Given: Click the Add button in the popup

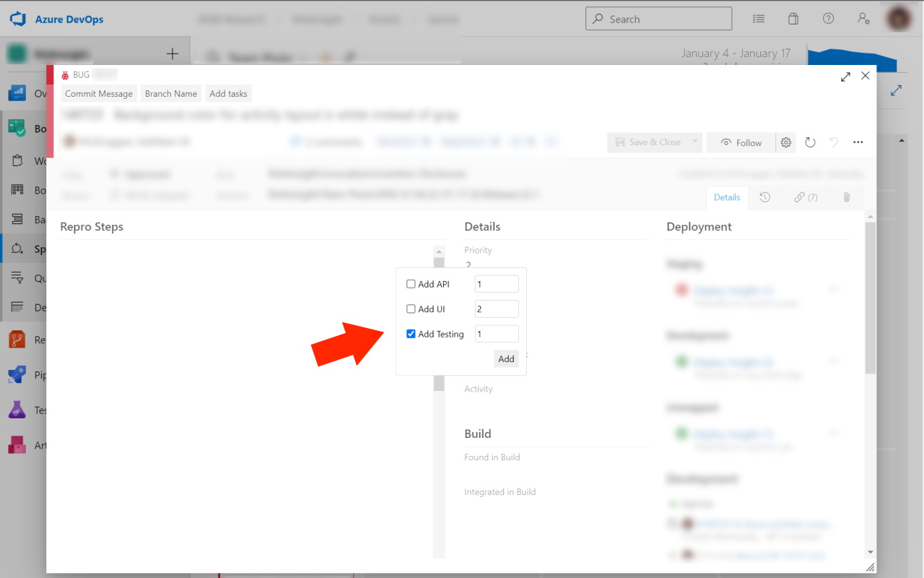Looking at the screenshot, I should click(x=506, y=358).
